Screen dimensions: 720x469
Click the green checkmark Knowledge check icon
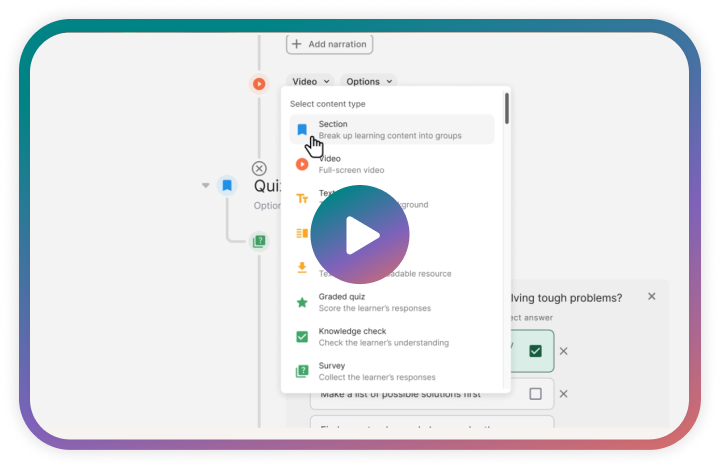tap(302, 337)
